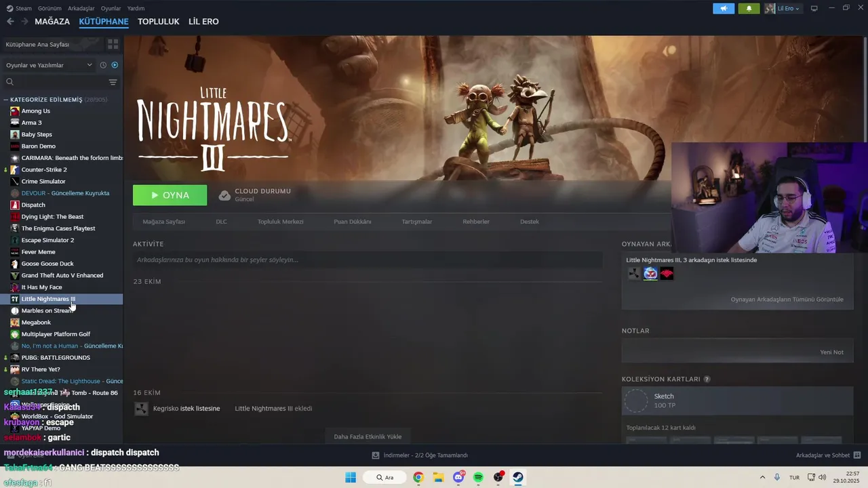The image size is (868, 488).
Task: Select Dispatch game icon
Action: tap(15, 205)
